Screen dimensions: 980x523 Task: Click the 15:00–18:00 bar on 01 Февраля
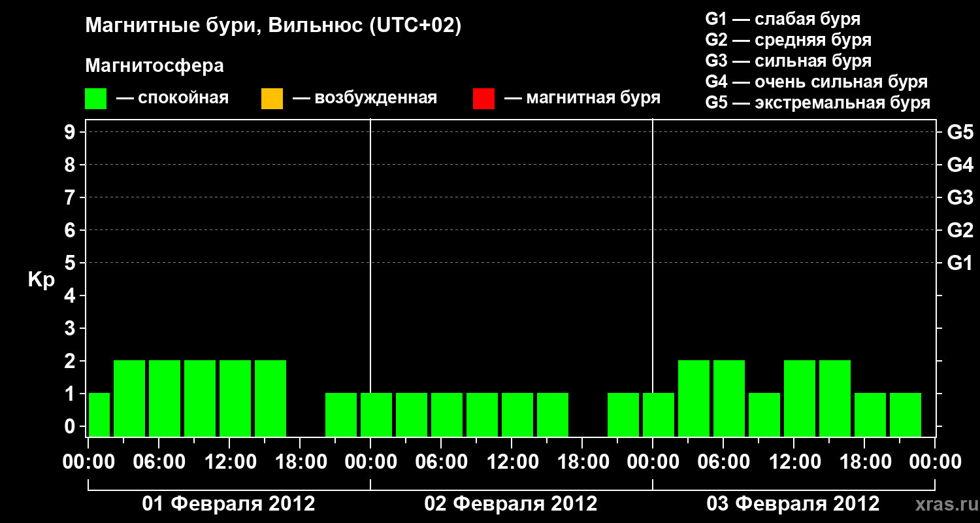[x=270, y=398]
